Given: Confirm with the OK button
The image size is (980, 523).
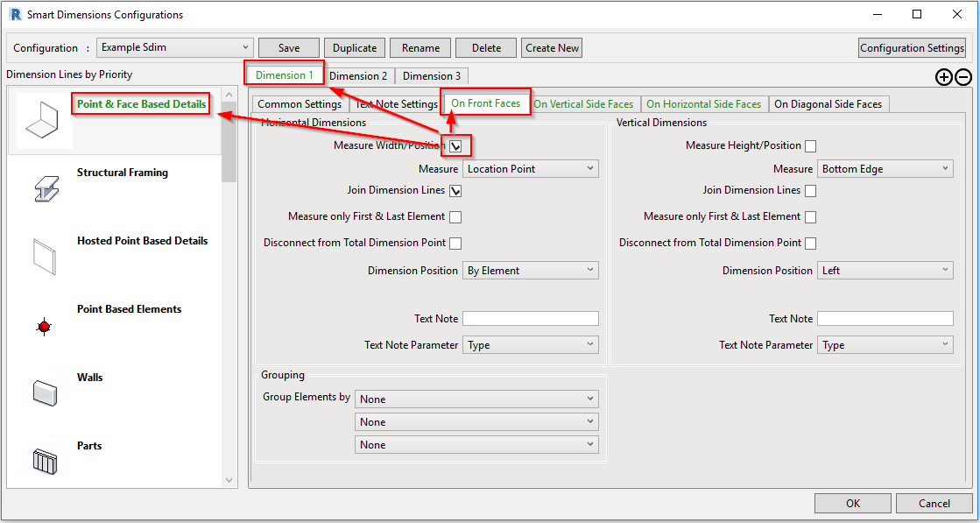Looking at the screenshot, I should tap(853, 503).
